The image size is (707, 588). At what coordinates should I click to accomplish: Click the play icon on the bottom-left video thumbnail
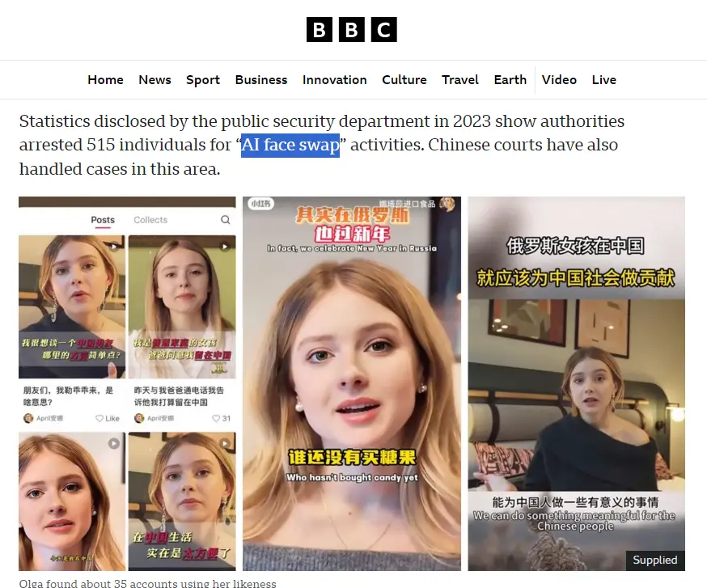(113, 443)
